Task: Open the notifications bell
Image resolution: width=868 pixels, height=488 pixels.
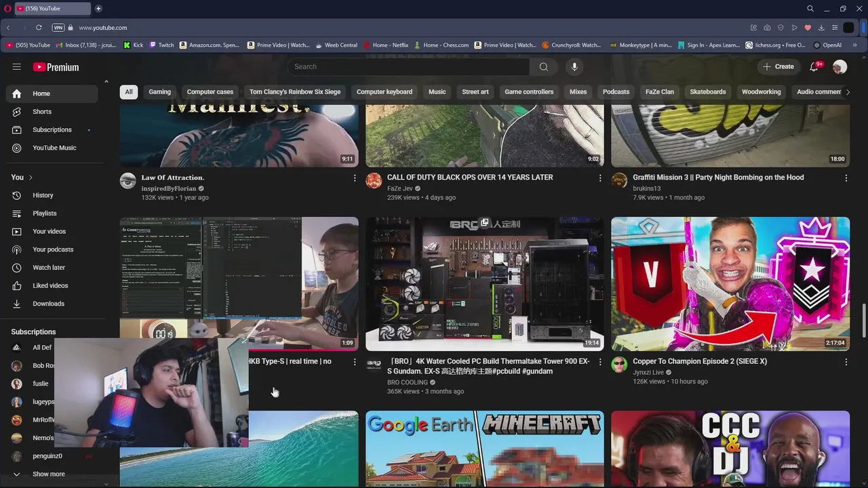Action: [815, 66]
